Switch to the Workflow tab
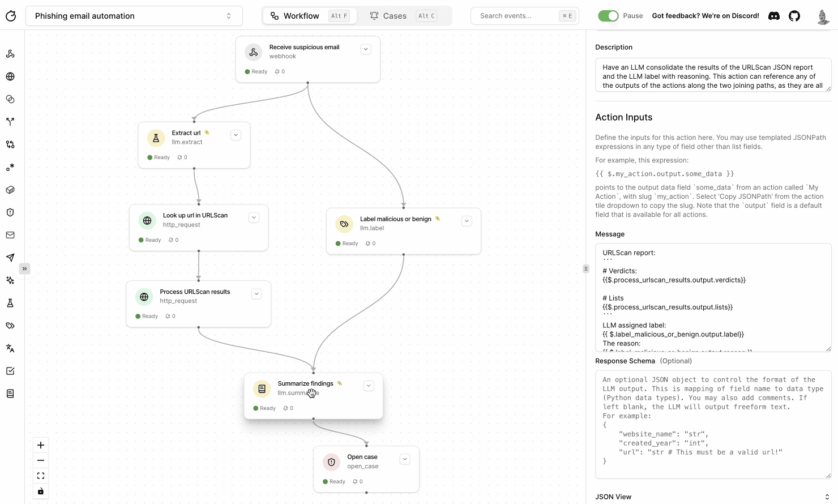 (310, 16)
